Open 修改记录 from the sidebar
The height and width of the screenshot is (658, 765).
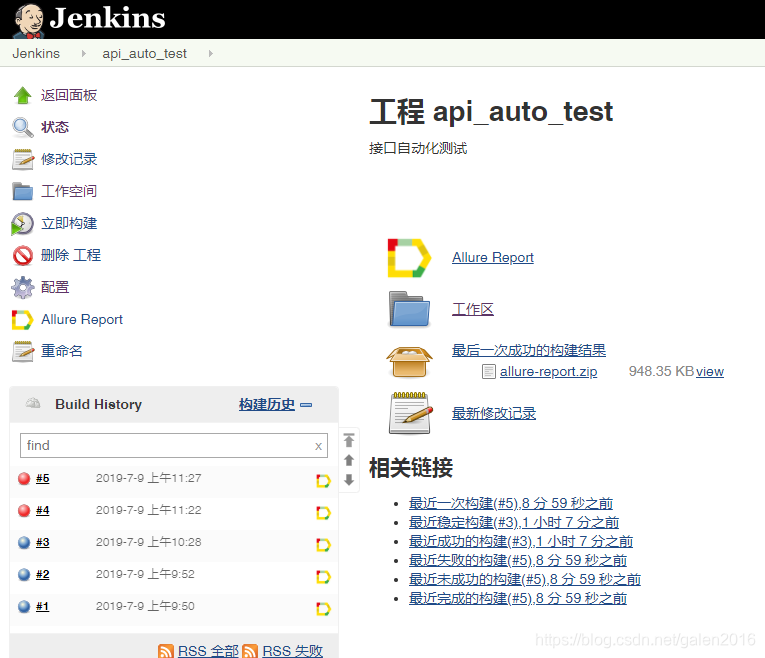coord(69,159)
